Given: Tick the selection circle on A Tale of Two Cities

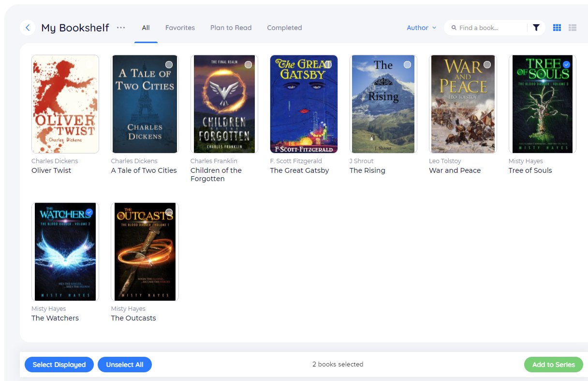Looking at the screenshot, I should (169, 64).
